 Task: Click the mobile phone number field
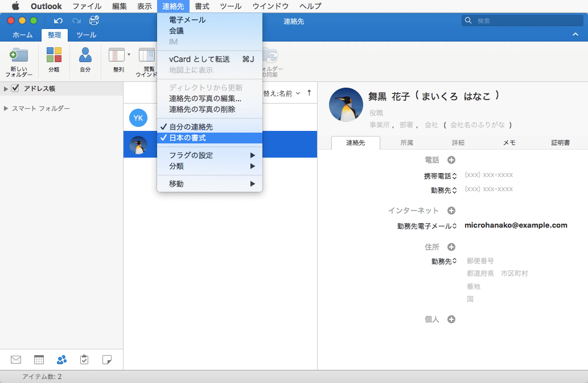488,175
